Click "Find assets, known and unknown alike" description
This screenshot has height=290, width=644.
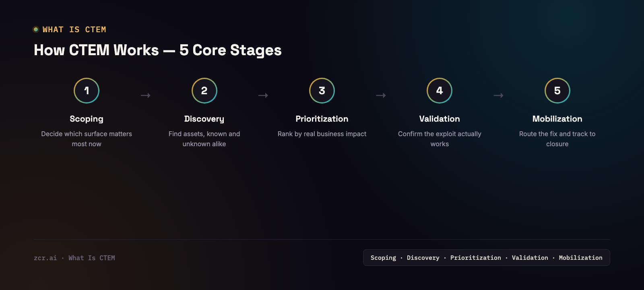tap(204, 139)
